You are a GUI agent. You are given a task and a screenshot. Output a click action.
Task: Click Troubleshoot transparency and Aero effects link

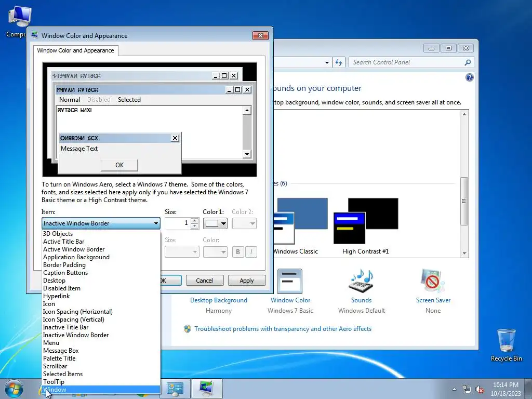[x=283, y=329]
